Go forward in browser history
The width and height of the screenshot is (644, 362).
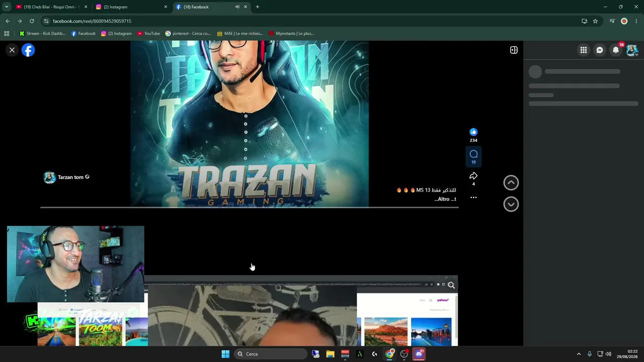point(20,21)
